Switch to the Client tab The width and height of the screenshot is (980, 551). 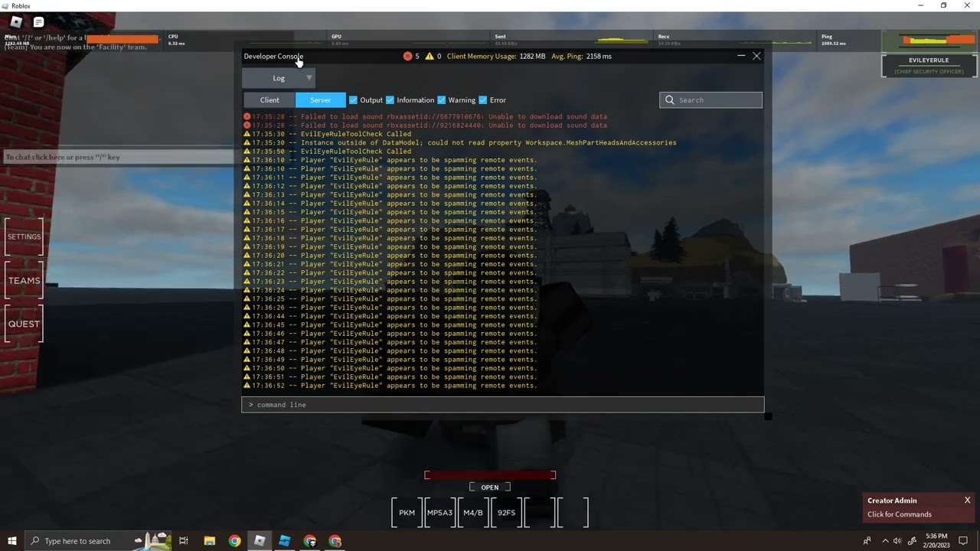(x=269, y=100)
